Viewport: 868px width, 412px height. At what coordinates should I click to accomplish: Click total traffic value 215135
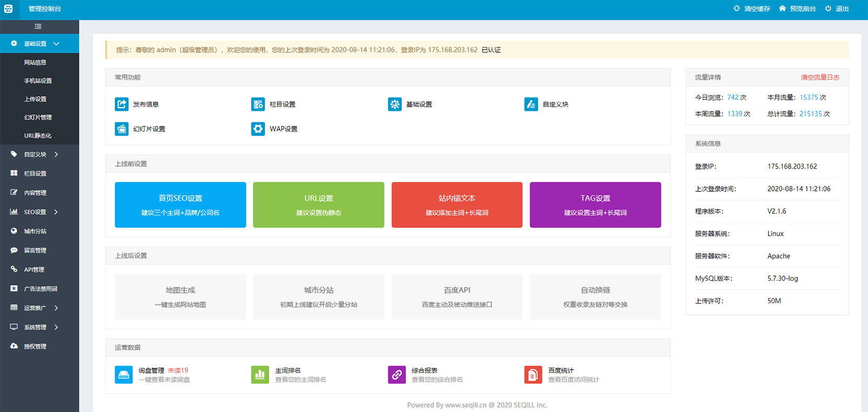click(x=810, y=113)
